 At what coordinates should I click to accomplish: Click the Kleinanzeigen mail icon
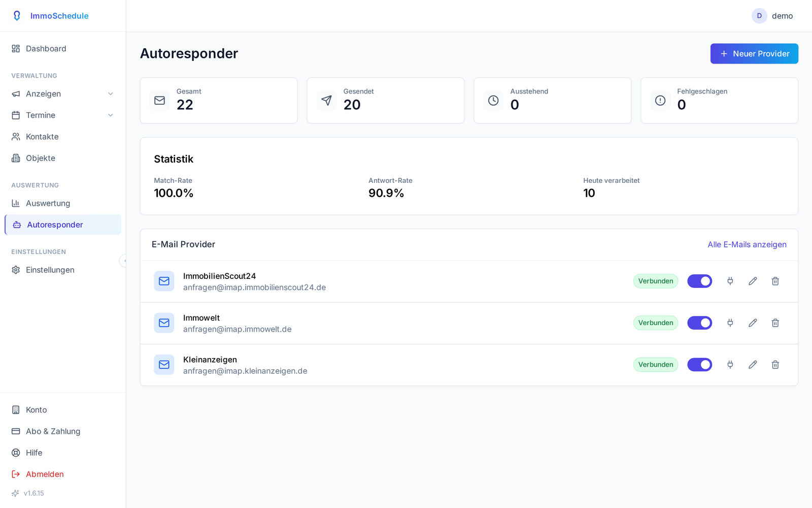coord(164,364)
